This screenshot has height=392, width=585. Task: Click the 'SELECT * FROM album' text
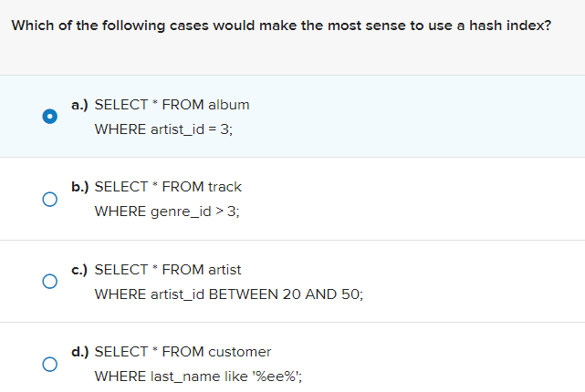tap(172, 105)
